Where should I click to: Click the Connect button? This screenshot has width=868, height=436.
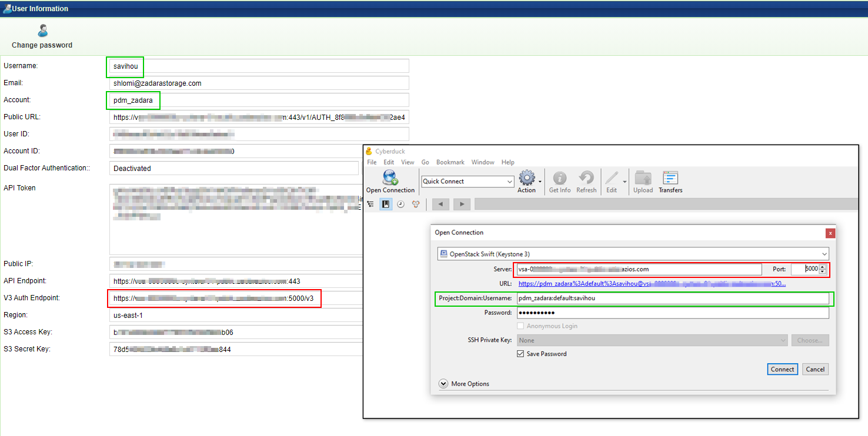[x=783, y=369]
